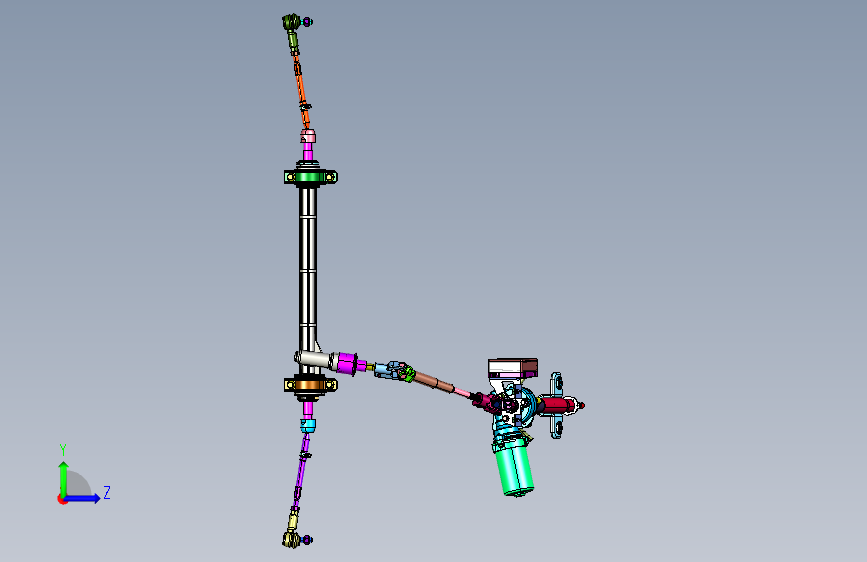This screenshot has width=867, height=562.
Task: Click the red origin point of the triad
Action: click(x=62, y=499)
